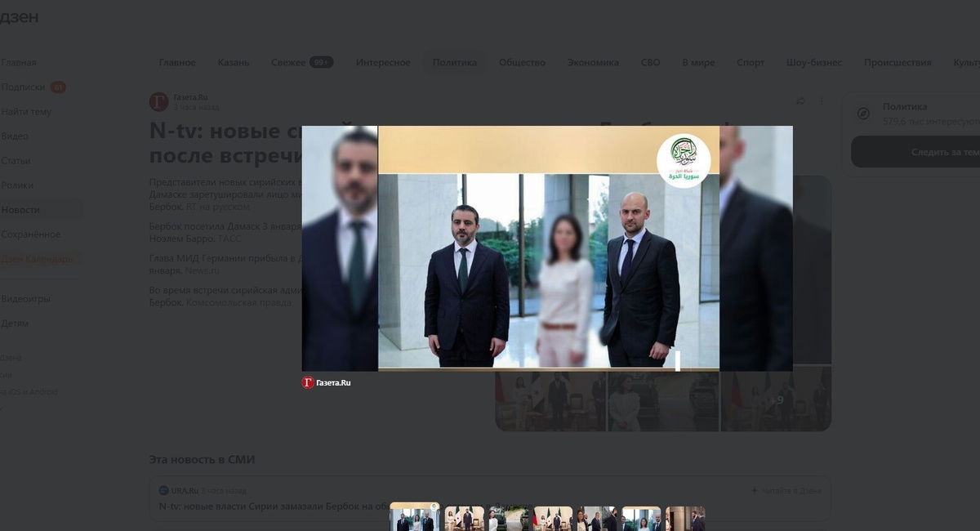Switch to the Главное news tab
The width and height of the screenshot is (980, 531).
[x=177, y=62]
